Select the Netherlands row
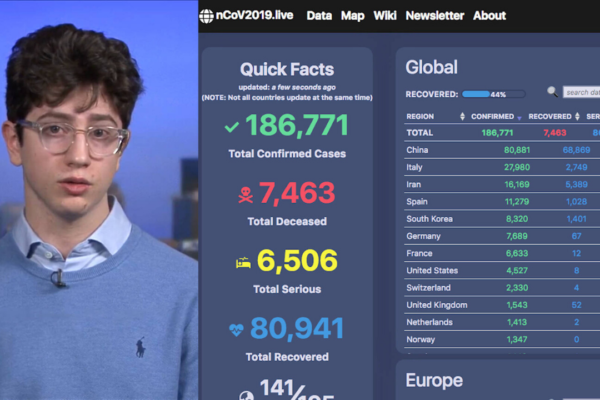Viewport: 600px width, 400px height. (x=502, y=322)
